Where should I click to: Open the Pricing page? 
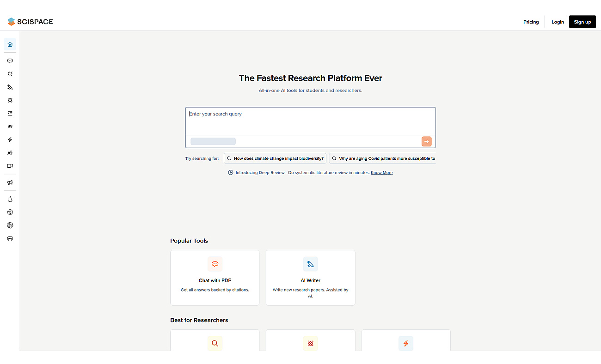[x=531, y=22]
